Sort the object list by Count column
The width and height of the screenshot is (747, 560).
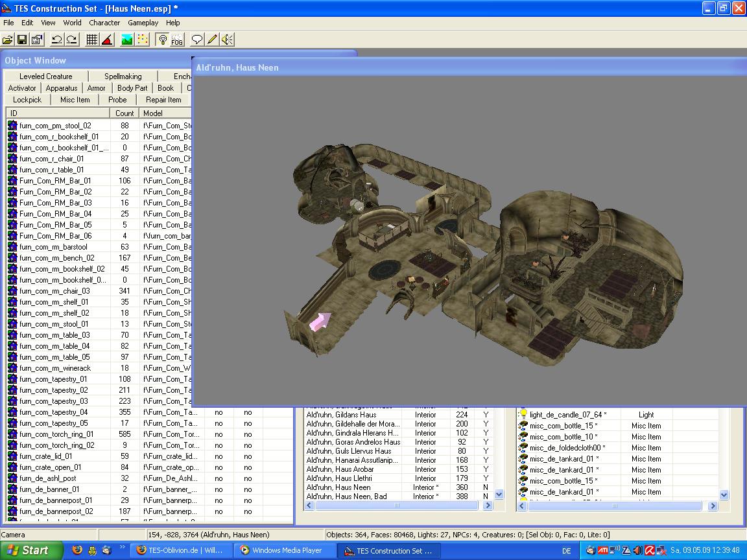click(124, 113)
